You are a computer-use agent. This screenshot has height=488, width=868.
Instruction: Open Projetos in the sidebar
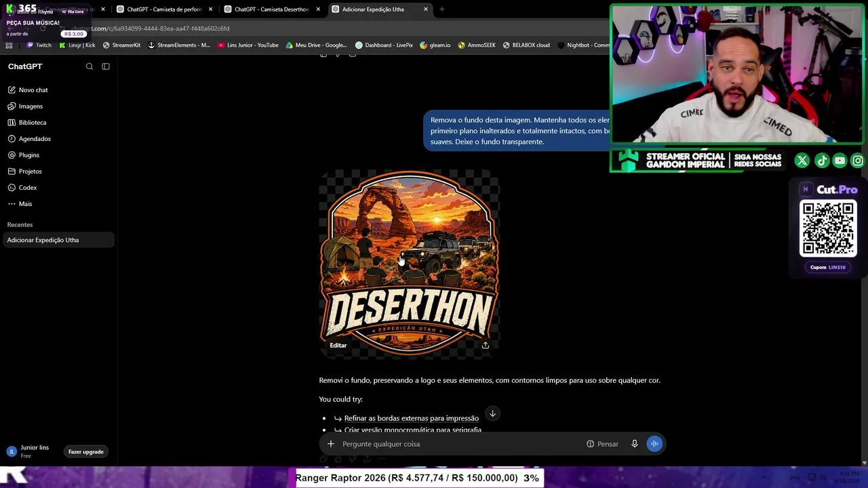31,171
